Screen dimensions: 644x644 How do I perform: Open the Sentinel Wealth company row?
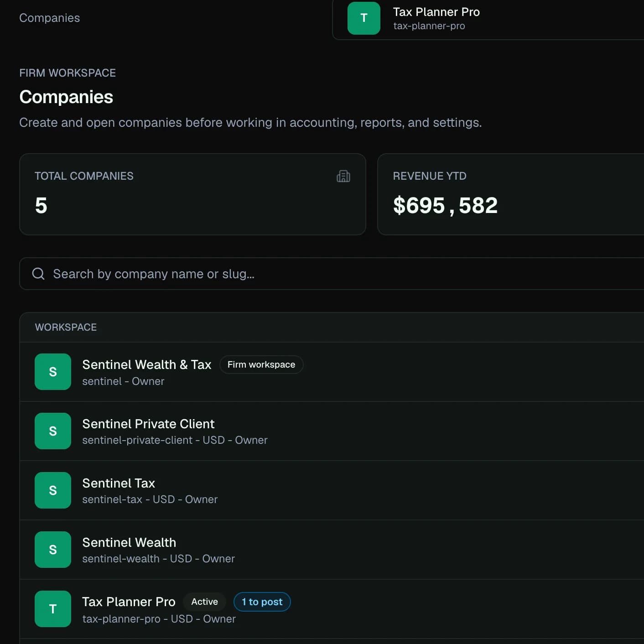click(332, 550)
